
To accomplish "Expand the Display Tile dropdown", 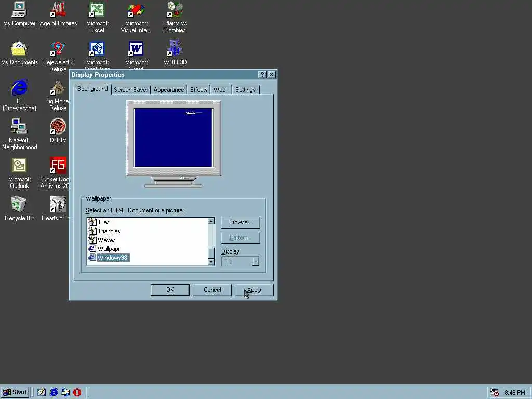I will 256,262.
